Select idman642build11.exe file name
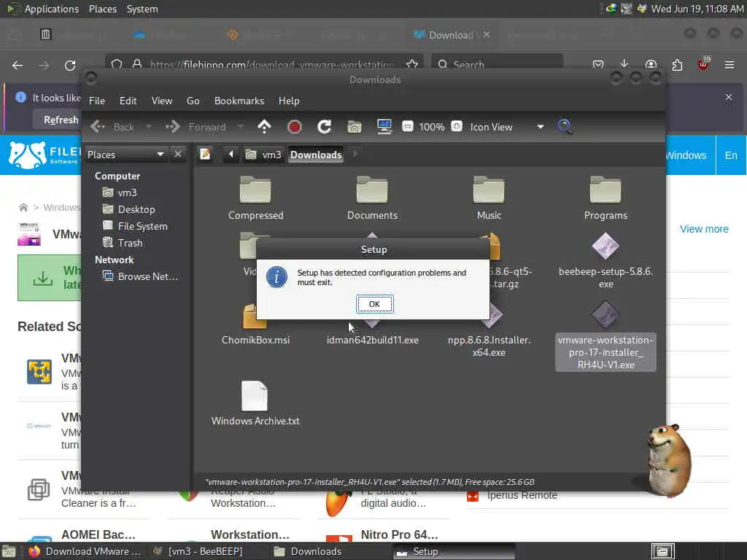 (373, 340)
